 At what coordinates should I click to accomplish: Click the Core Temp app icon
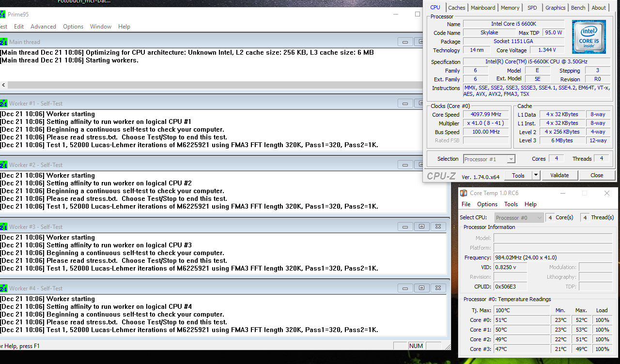[464, 193]
